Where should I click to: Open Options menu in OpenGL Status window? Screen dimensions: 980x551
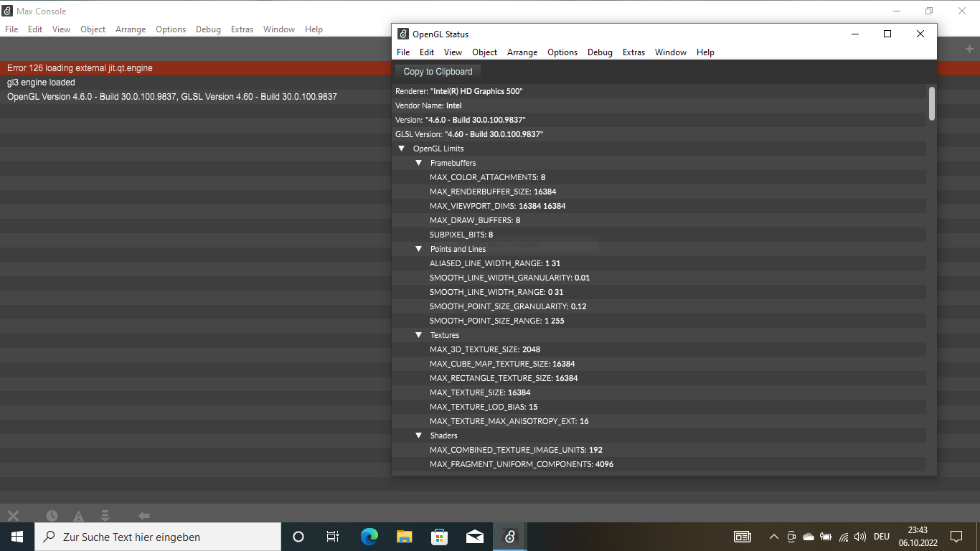pos(562,52)
